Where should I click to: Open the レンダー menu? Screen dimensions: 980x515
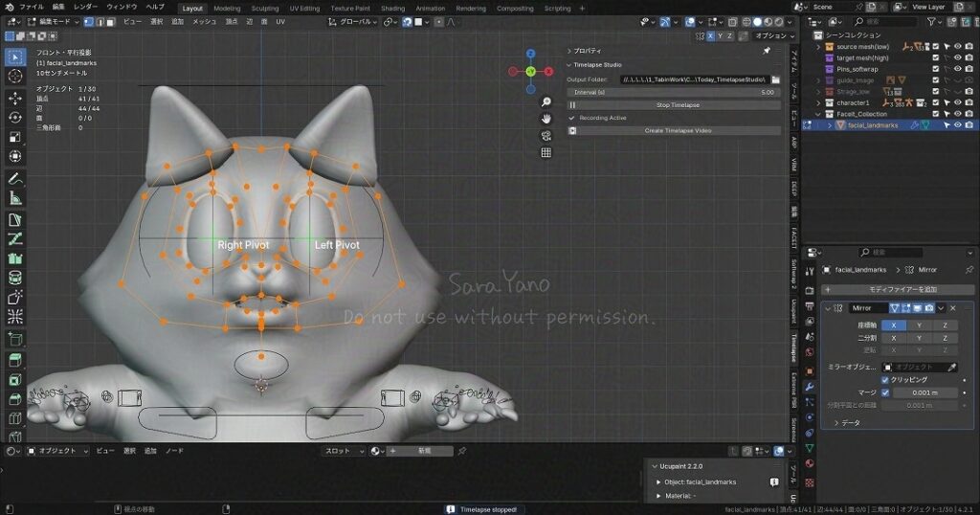click(85, 8)
